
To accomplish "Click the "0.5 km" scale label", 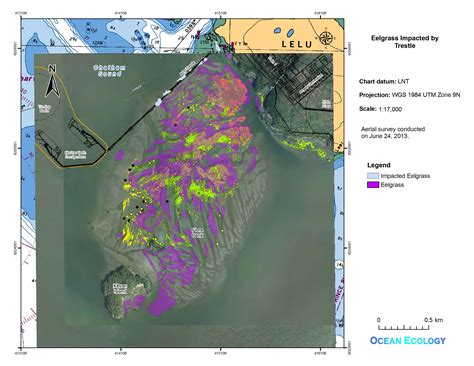I will pyautogui.click(x=433, y=320).
